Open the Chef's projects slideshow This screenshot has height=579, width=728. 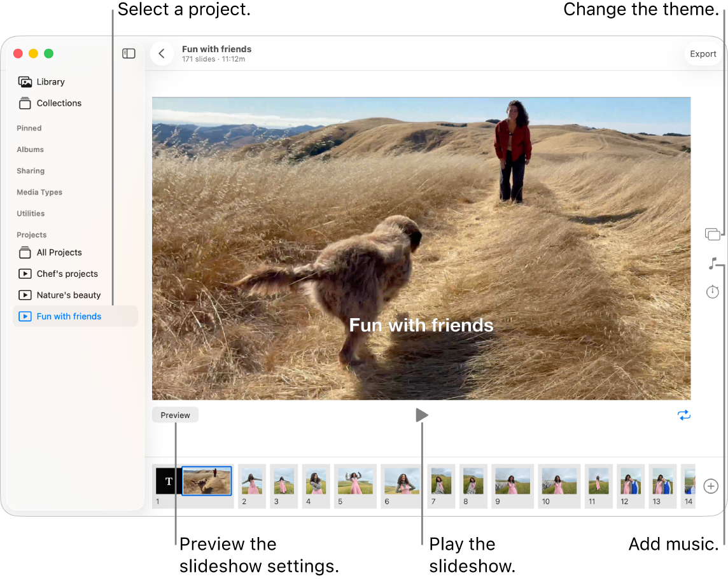point(67,274)
